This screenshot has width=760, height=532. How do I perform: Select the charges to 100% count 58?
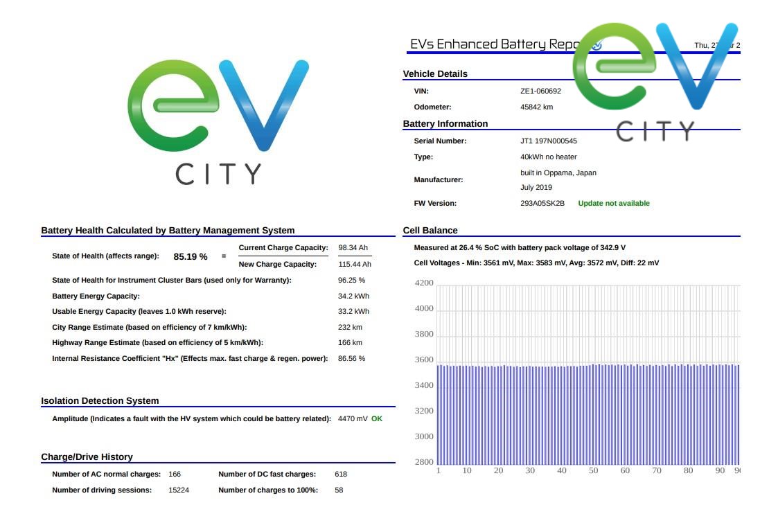coord(339,490)
